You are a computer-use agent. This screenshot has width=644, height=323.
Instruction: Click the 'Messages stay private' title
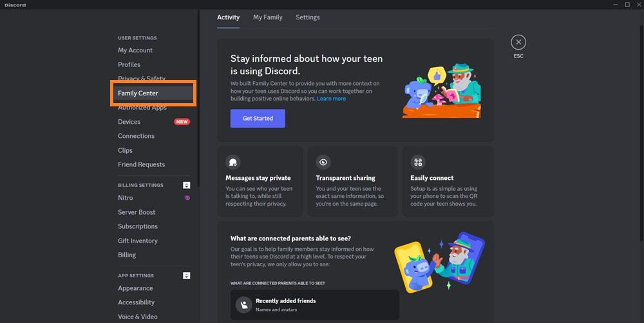(258, 178)
